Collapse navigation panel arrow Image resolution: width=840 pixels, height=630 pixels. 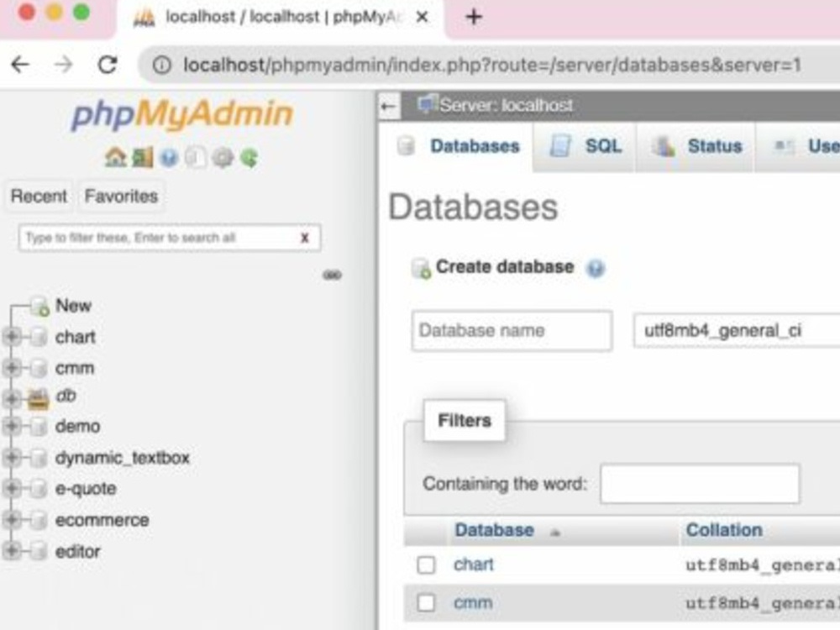coord(388,106)
